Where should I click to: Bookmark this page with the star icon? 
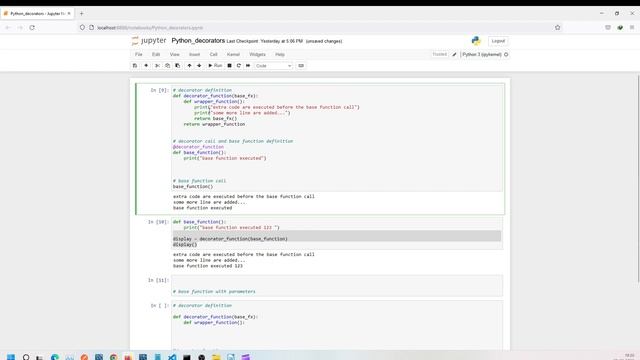558,27
